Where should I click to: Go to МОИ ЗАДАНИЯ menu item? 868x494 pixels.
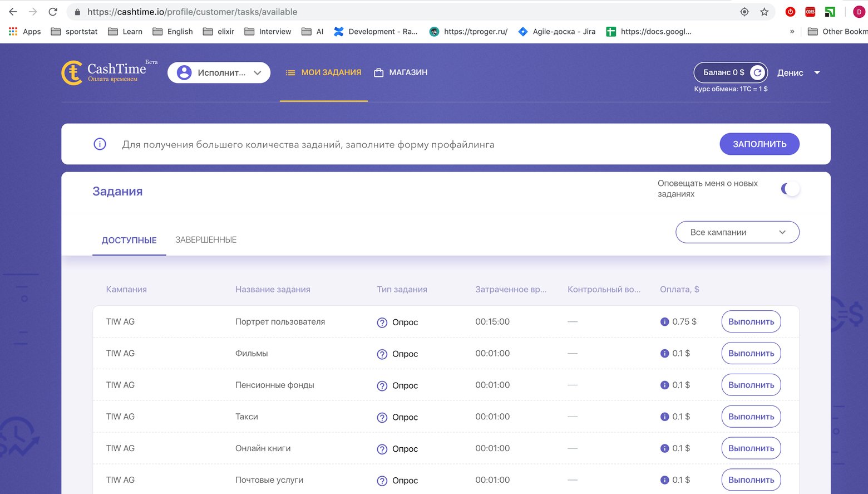323,72
